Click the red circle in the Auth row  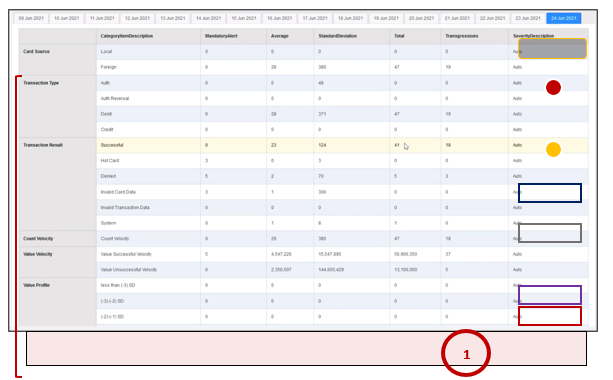[553, 88]
